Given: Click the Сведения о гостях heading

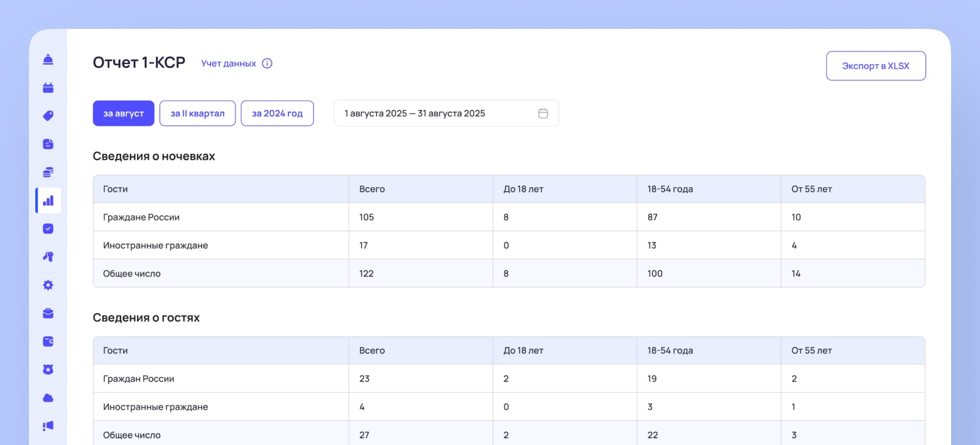Looking at the screenshot, I should [x=146, y=318].
